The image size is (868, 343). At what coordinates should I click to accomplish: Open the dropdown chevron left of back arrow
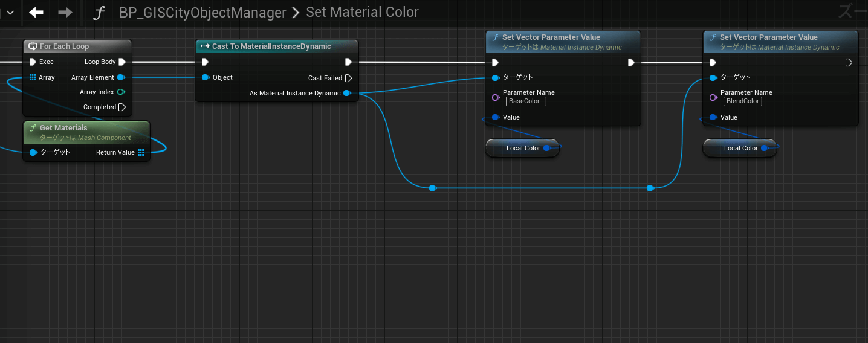10,13
